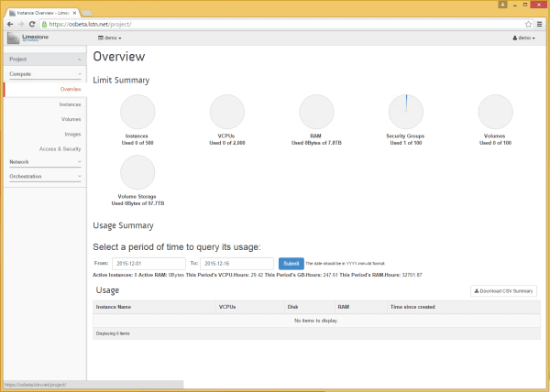The width and height of the screenshot is (550, 392).
Task: Click the Chrome user profile icon
Action: tap(502, 5)
